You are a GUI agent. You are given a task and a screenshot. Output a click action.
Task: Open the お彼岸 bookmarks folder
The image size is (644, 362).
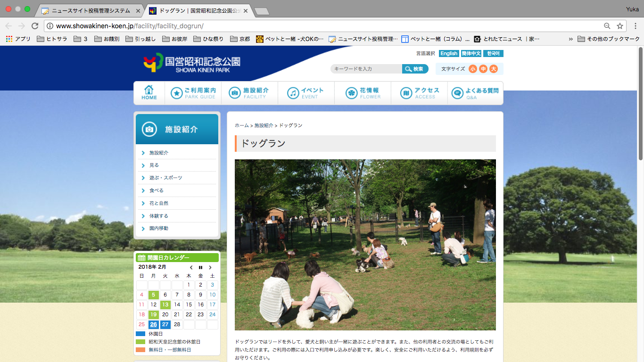(x=175, y=39)
